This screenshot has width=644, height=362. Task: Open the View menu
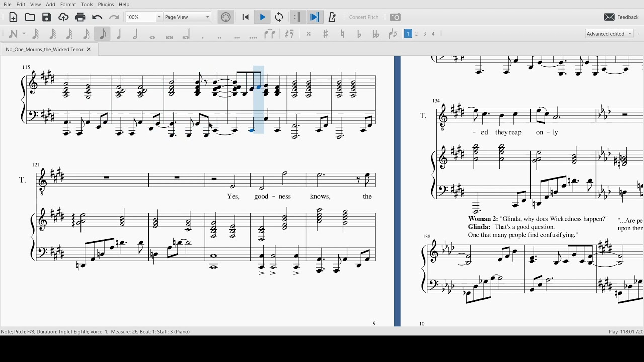[35, 5]
